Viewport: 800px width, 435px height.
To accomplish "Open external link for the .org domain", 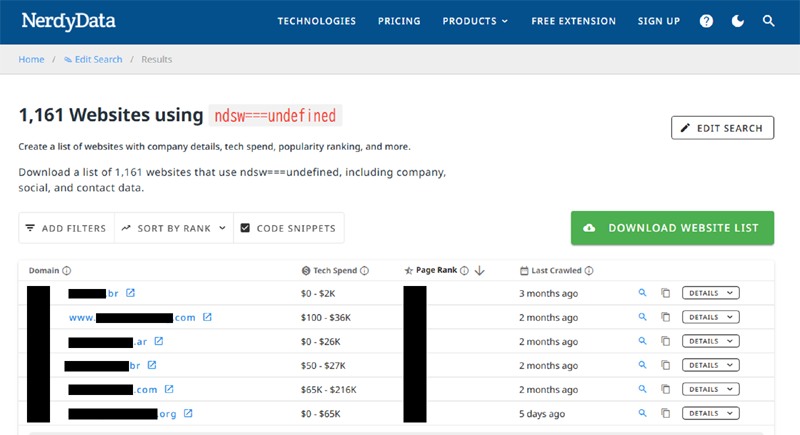I will 188,413.
